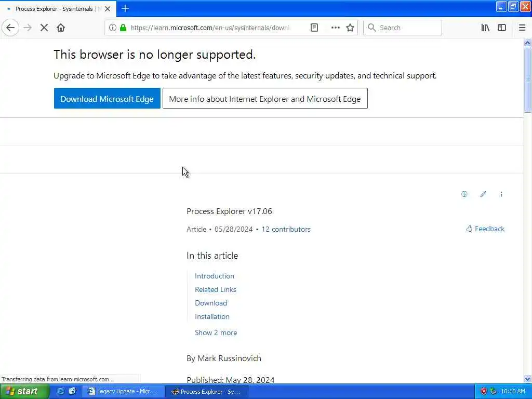The image size is (532, 399).
Task: Jump to the Related Links section
Action: click(x=216, y=289)
